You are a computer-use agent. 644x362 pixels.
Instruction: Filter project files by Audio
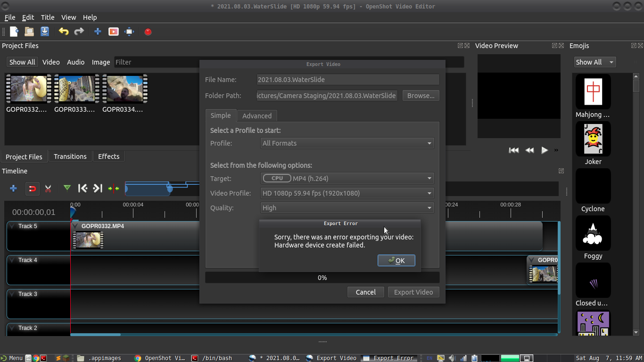click(75, 62)
